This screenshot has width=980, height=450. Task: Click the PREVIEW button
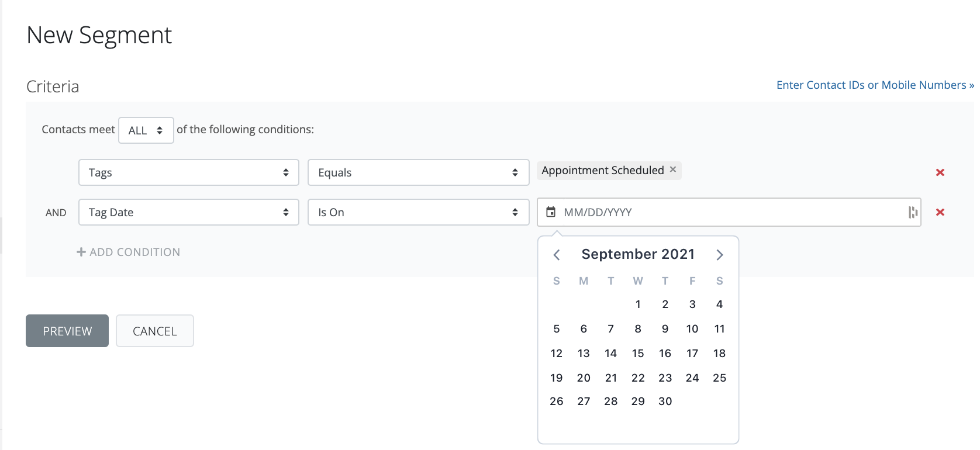(67, 331)
